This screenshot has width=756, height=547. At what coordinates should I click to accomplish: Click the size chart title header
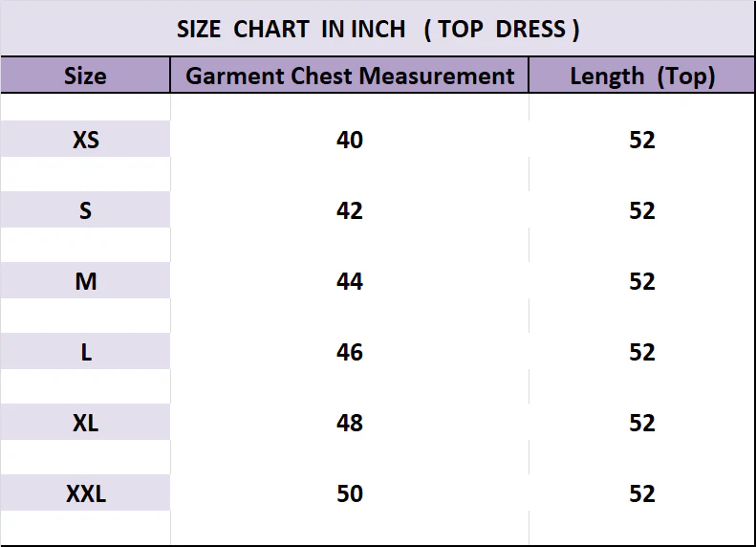(x=378, y=29)
